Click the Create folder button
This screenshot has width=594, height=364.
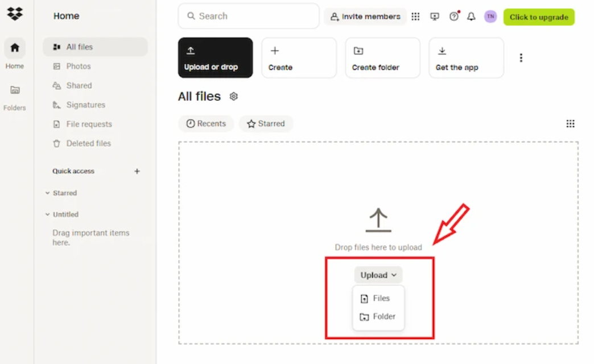coord(382,57)
